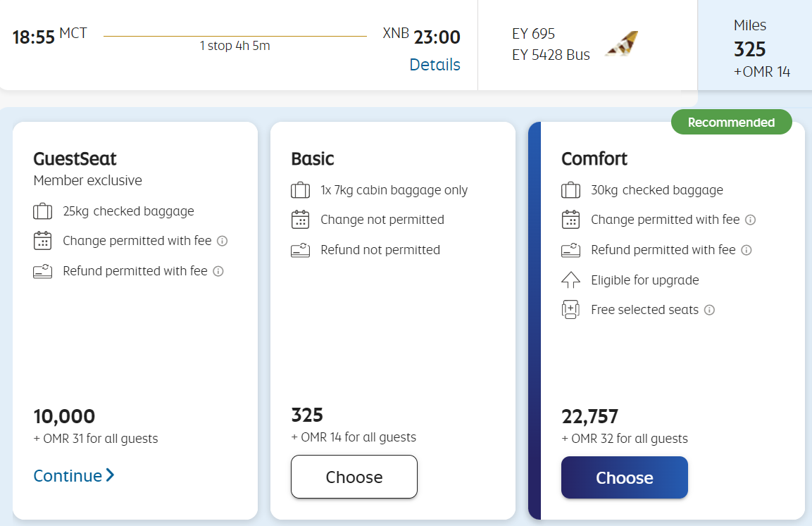Screen dimensions: 812x526
Task: Choose the Basic fare
Action: coord(354,477)
